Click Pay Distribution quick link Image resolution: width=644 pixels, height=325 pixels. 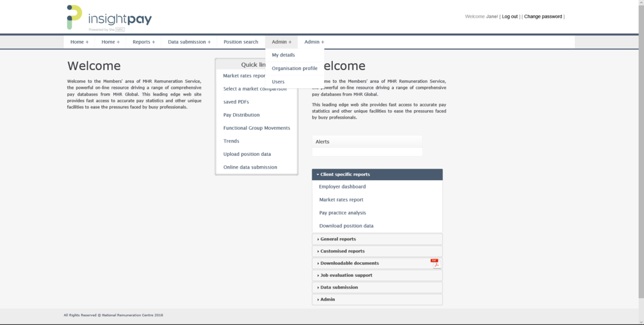coord(242,115)
